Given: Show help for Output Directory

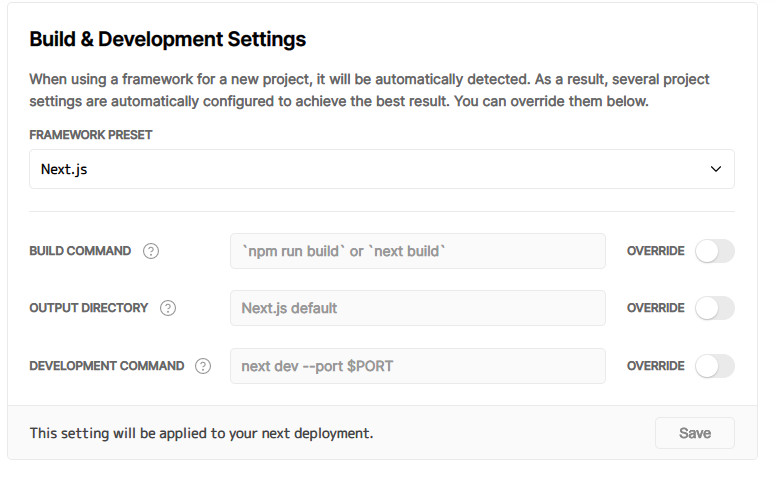Looking at the screenshot, I should (x=168, y=308).
